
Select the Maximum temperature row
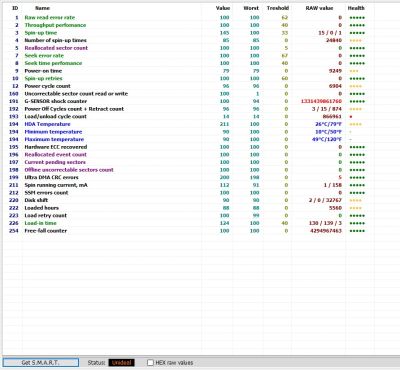[x=188, y=139]
